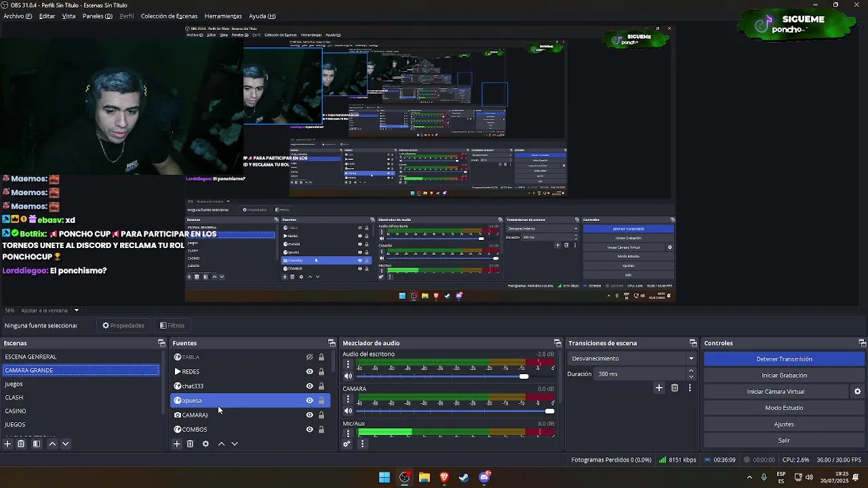Open Editar menu
The height and width of the screenshot is (488, 868).
(x=47, y=16)
